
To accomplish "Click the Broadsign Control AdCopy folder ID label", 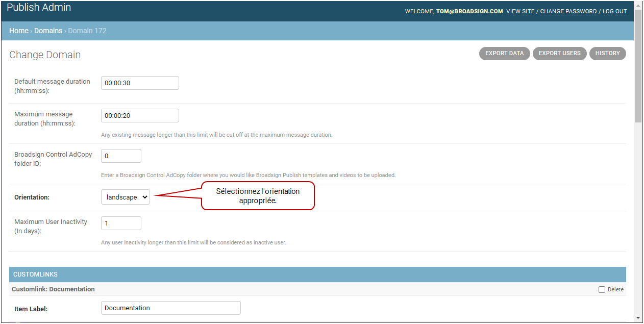I will (53, 159).
